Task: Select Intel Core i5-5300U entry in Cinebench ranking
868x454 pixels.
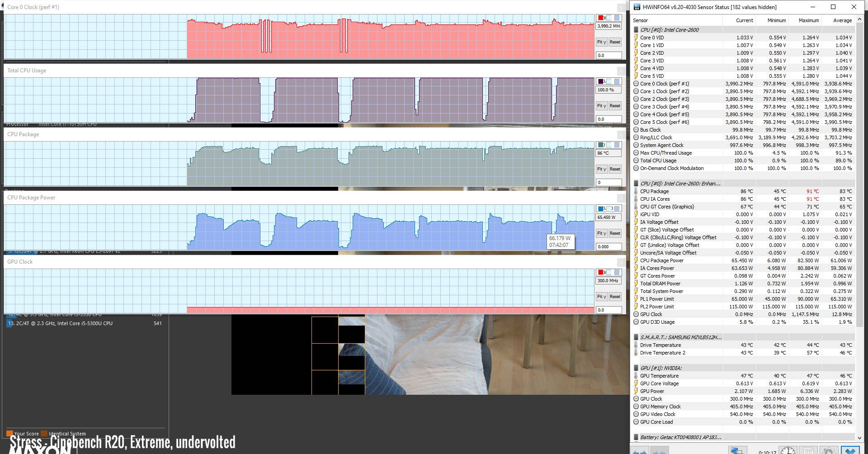Action: coord(84,323)
